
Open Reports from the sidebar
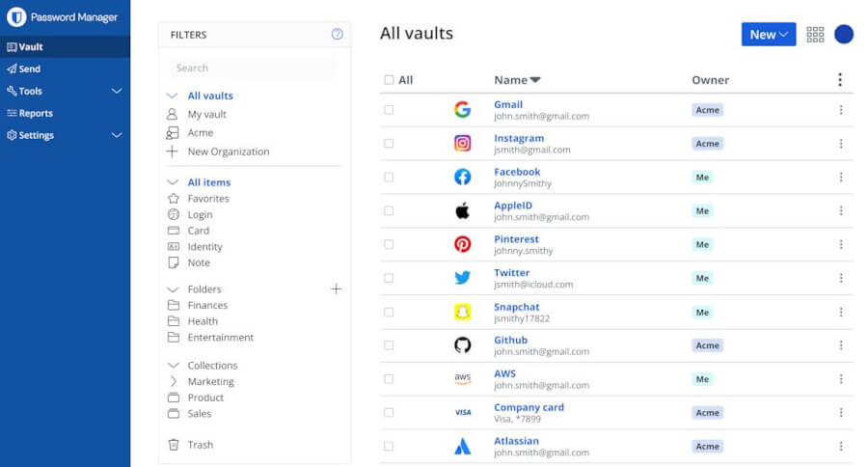(x=35, y=113)
